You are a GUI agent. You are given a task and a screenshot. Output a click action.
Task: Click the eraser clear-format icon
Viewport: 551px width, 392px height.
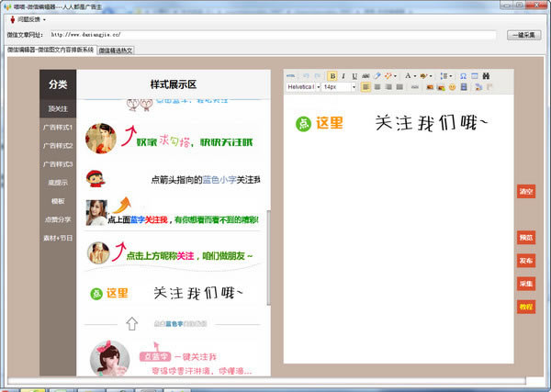coord(377,75)
